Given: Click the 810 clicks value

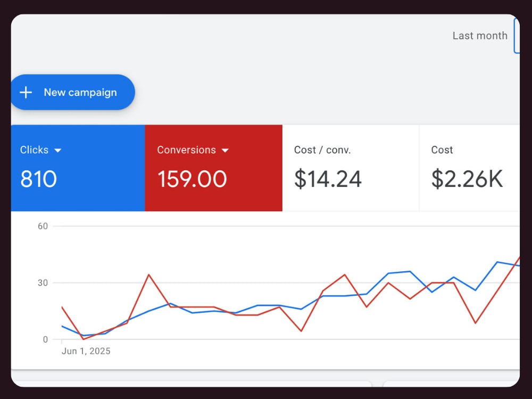Looking at the screenshot, I should click(x=38, y=179).
